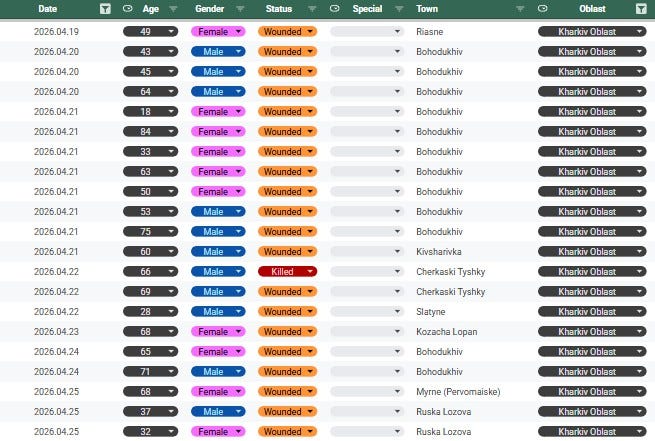This screenshot has height=441, width=655.
Task: Open the age 37 dropdown chip
Action: (150, 411)
